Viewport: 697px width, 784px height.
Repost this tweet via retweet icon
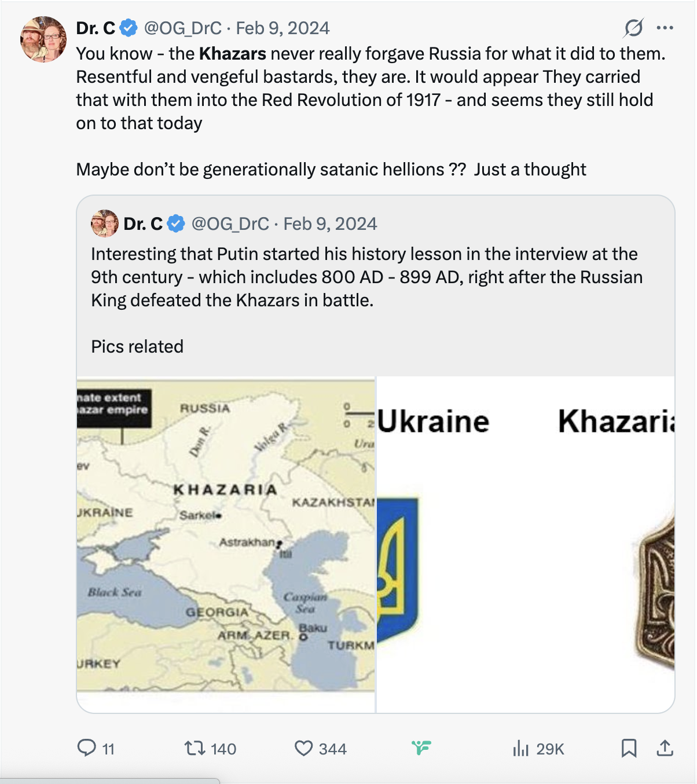pos(195,748)
